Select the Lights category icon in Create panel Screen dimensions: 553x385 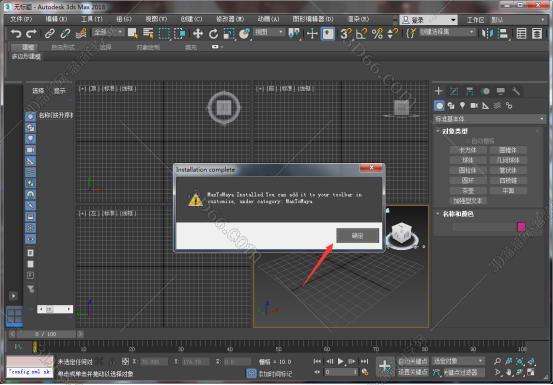(462, 105)
